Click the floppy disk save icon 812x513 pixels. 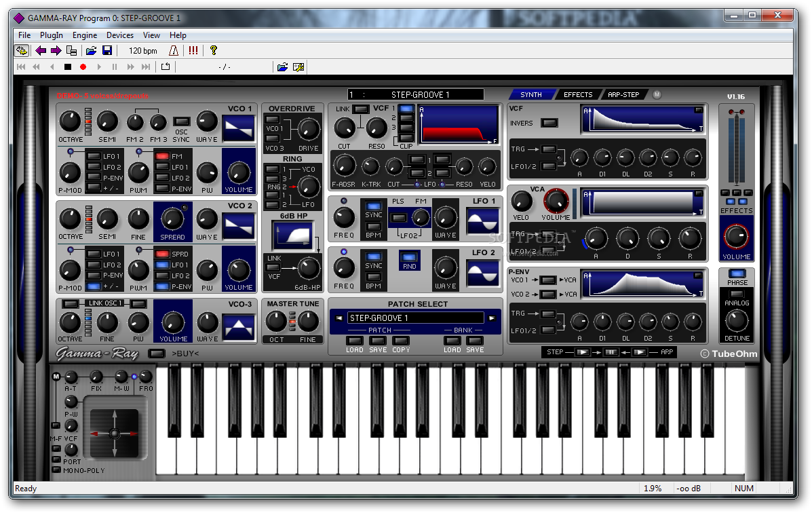tap(107, 50)
